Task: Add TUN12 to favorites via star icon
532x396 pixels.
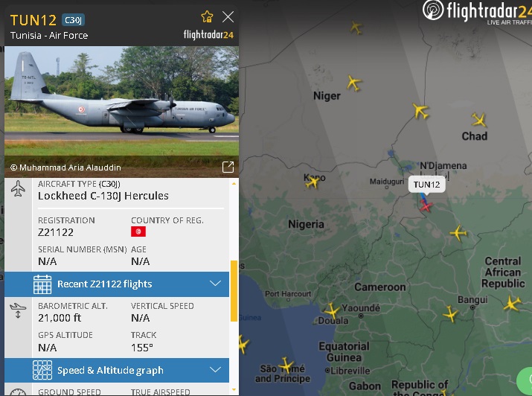Action: 207,16
